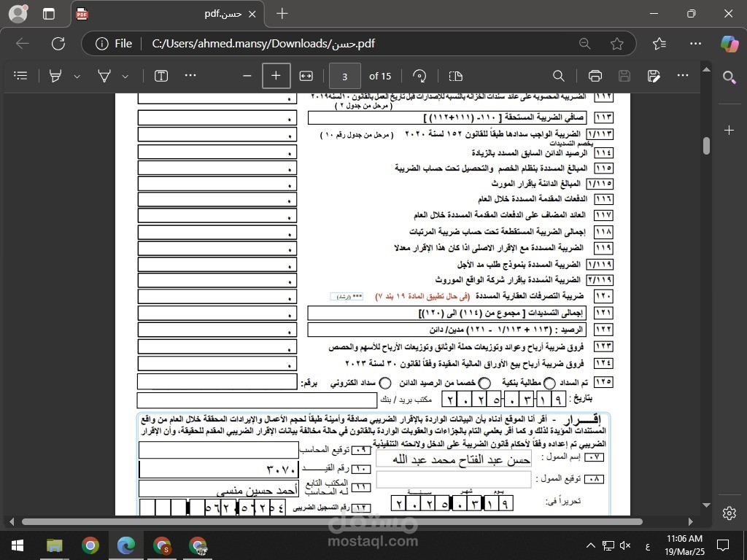Open the clock showing 11:06 AM
Viewport: 747px width, 560px height.
[x=684, y=545]
